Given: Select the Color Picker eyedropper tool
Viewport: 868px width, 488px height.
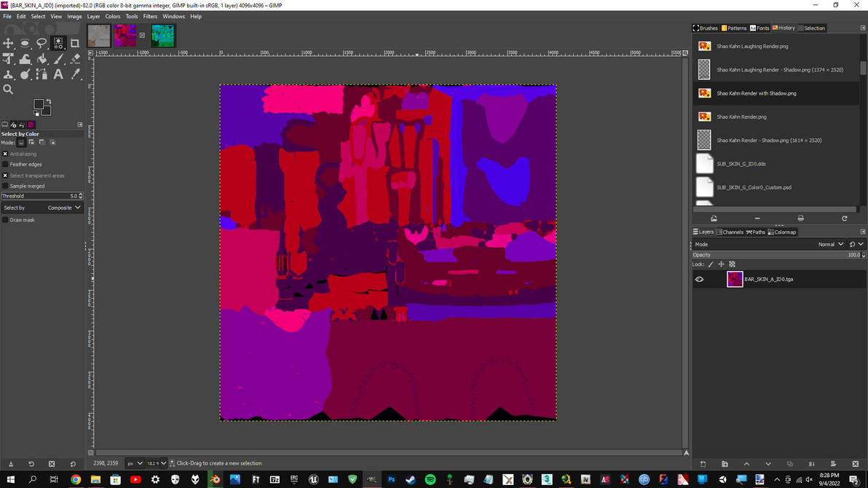Looking at the screenshot, I should pos(75,74).
